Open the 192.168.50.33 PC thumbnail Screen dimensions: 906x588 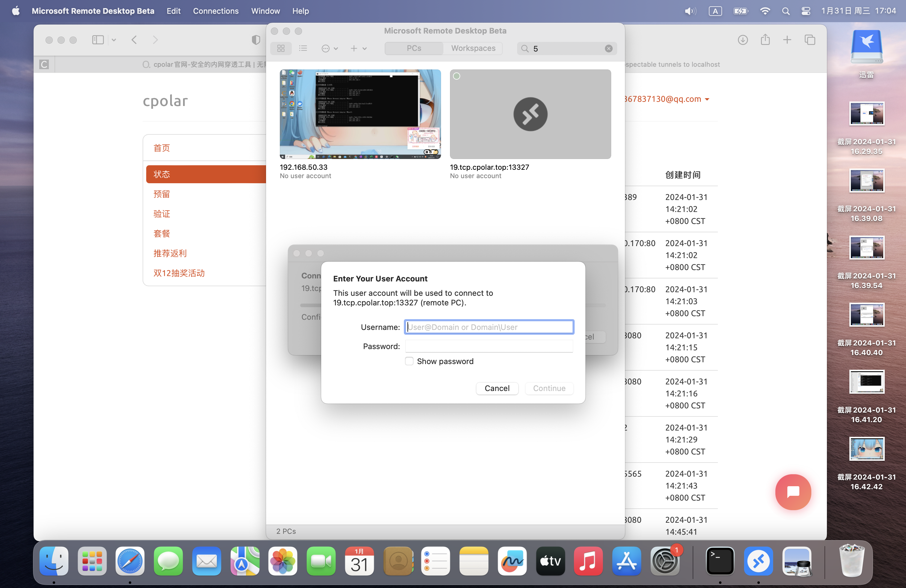(x=360, y=114)
